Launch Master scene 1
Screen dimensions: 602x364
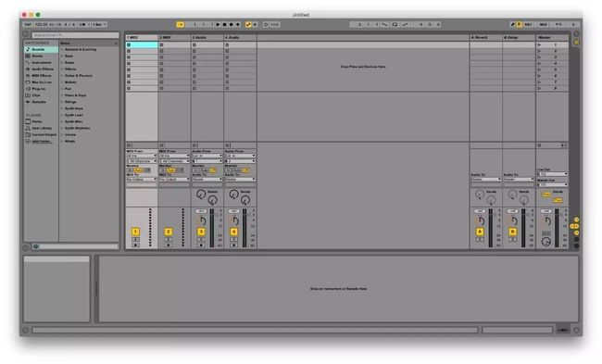(539, 45)
